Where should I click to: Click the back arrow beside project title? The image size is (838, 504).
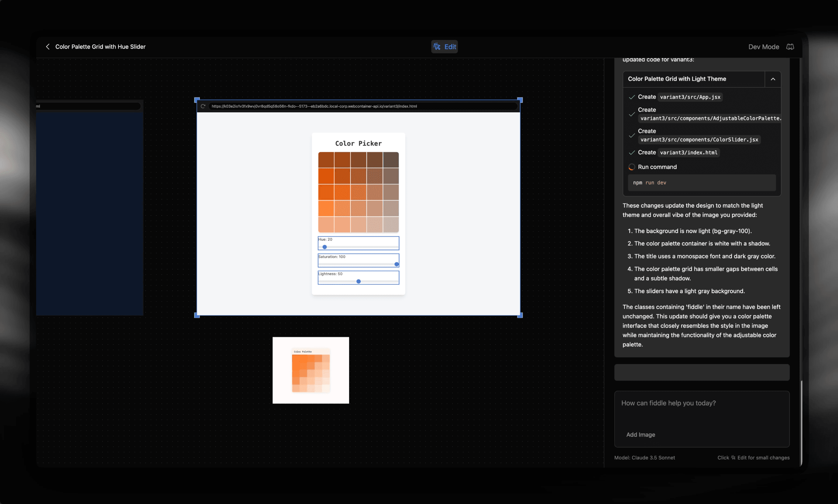[x=48, y=46]
